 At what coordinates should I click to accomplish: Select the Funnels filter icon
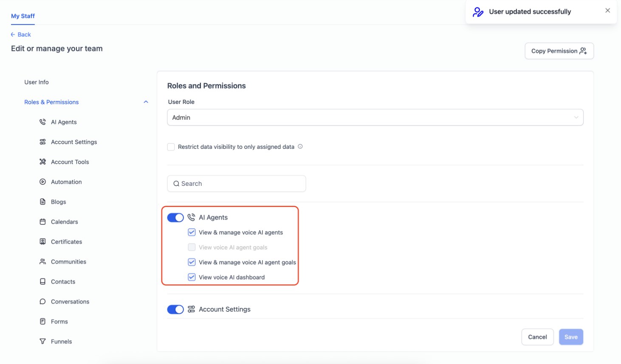42,341
